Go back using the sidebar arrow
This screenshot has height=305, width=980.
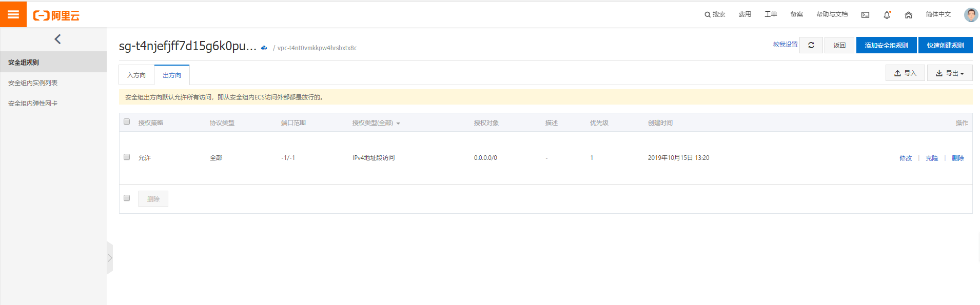(x=57, y=39)
